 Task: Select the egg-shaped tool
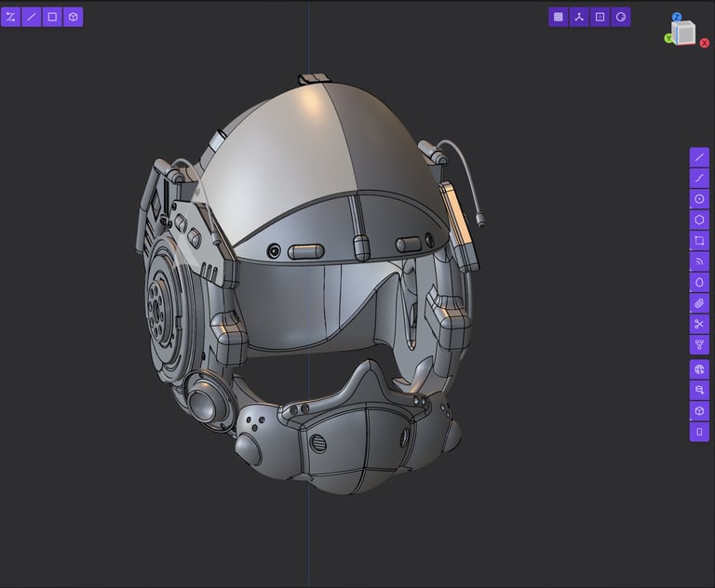tap(699, 283)
